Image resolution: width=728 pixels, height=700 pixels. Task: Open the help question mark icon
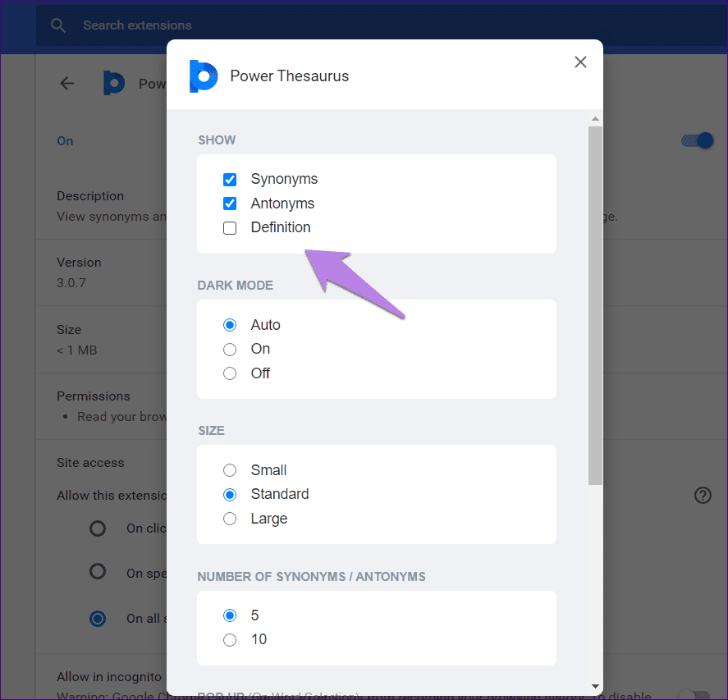tap(703, 495)
